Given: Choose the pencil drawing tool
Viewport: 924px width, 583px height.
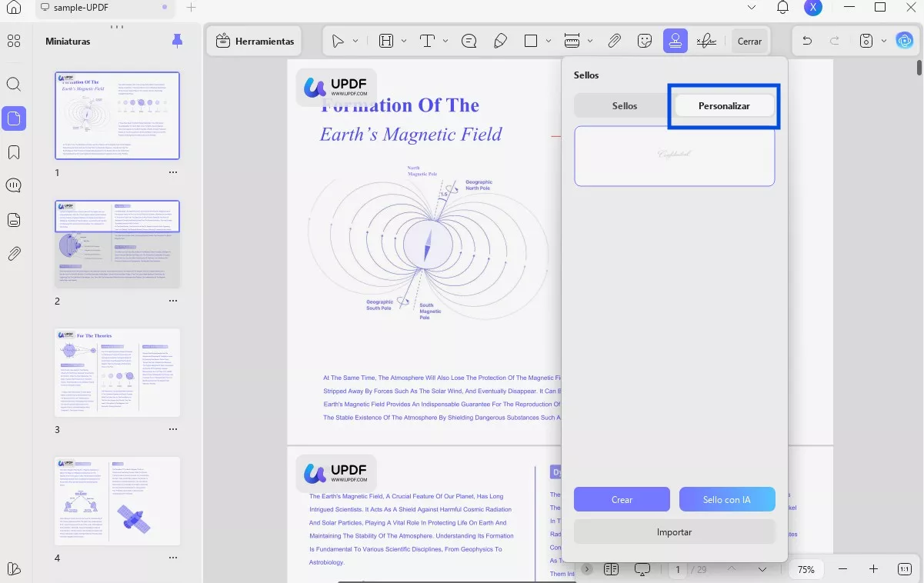Looking at the screenshot, I should click(499, 41).
